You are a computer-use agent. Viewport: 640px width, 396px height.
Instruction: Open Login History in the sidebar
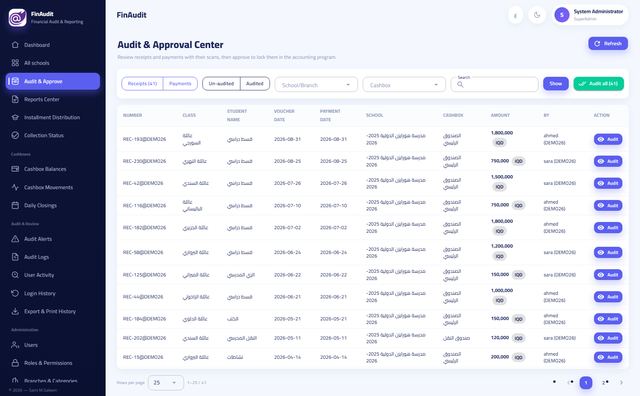pos(53,293)
